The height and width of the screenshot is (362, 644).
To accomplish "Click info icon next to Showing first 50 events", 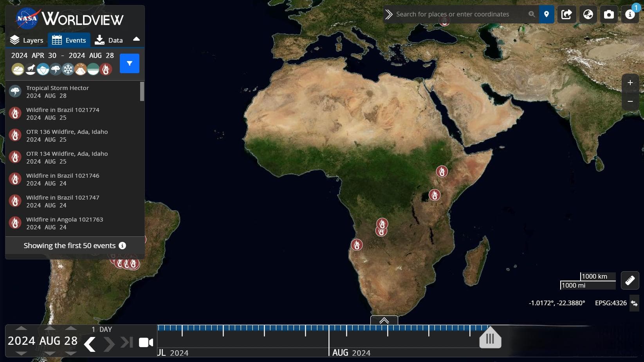I will [123, 245].
